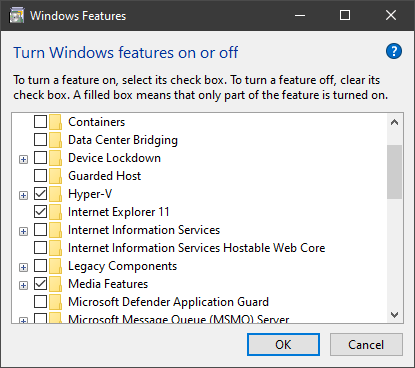Viewport: 415px width, 368px height.
Task: Enable the Containers checkbox
Action: pos(40,122)
